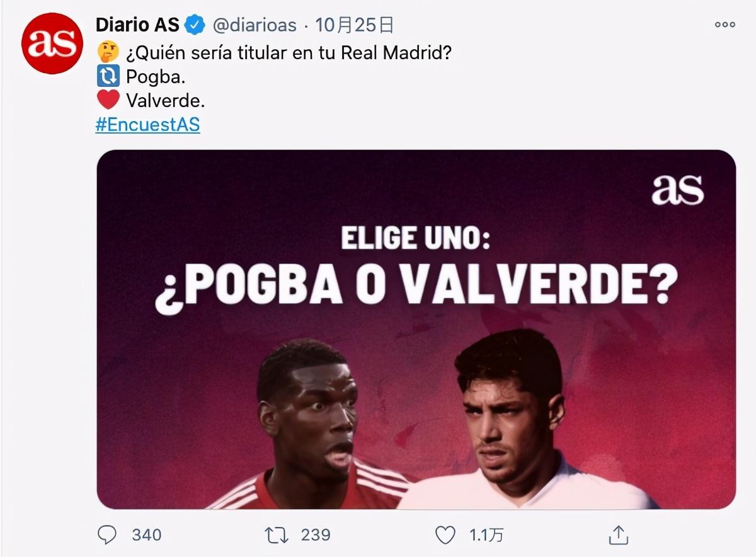Click the reply speech bubble icon

point(108,535)
